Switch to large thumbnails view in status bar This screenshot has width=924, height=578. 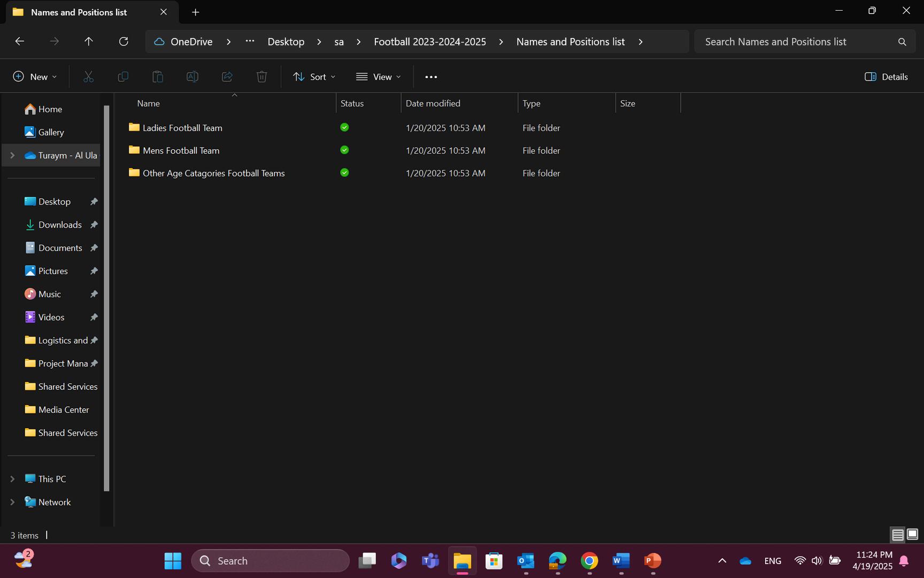[x=912, y=534]
